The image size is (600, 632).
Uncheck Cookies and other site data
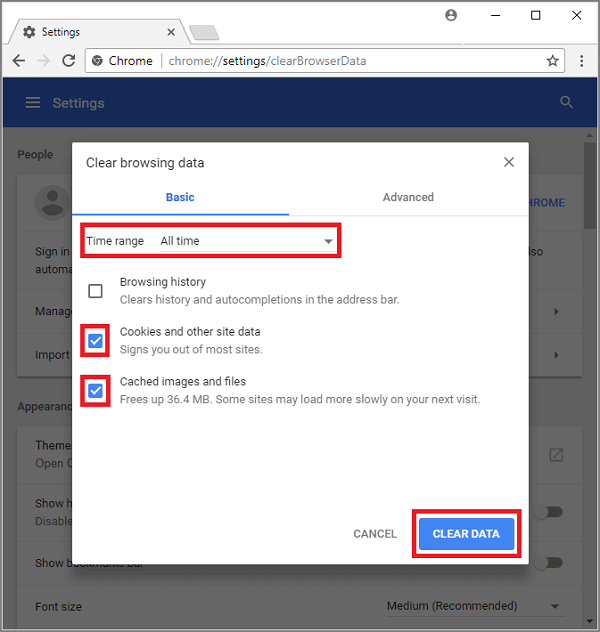[x=95, y=341]
